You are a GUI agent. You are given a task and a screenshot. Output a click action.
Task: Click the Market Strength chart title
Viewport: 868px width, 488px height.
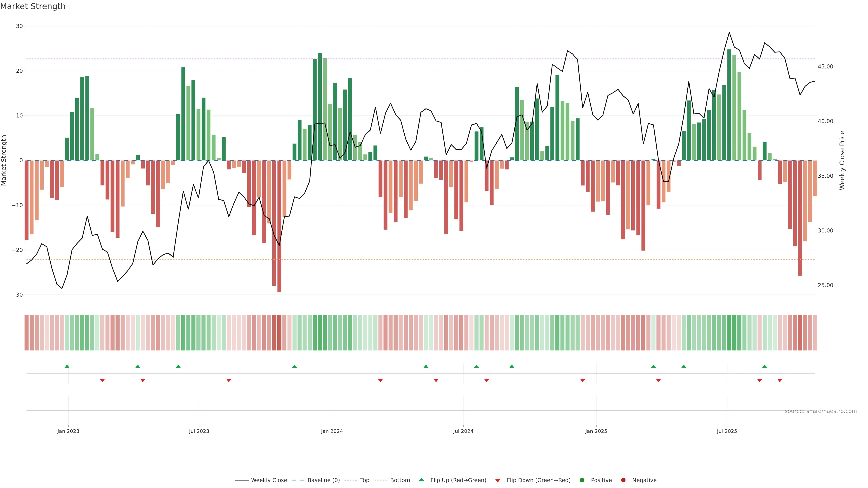click(33, 6)
